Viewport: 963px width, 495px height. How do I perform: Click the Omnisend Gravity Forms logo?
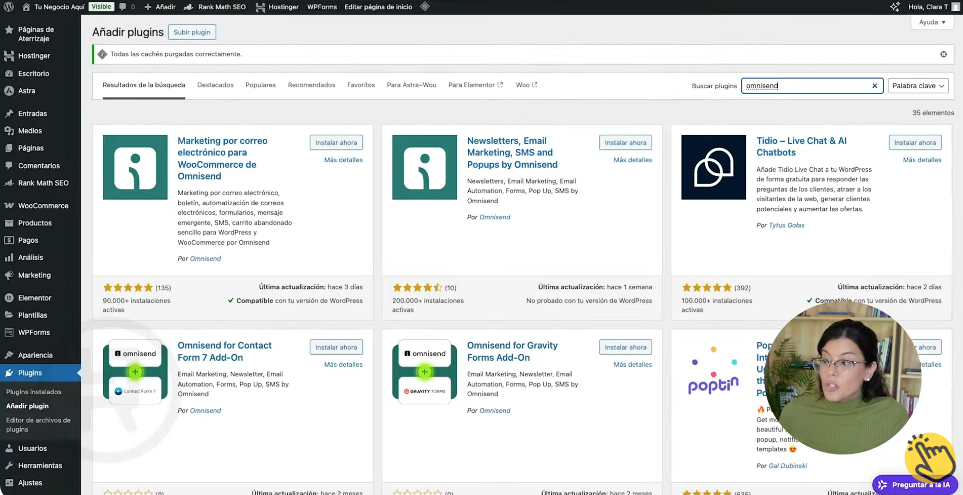coord(424,372)
